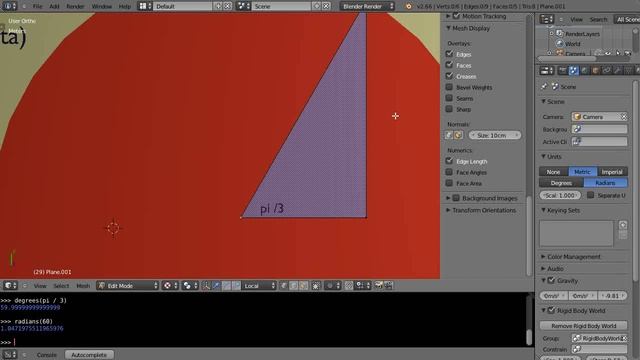Select the translate manipulator arrow icon
This screenshot has height=360, width=640.
tap(216, 286)
